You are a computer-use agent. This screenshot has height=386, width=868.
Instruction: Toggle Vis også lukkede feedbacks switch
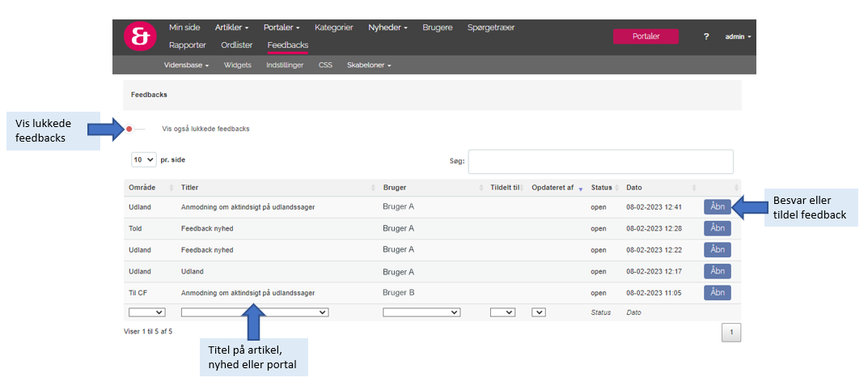pos(136,129)
